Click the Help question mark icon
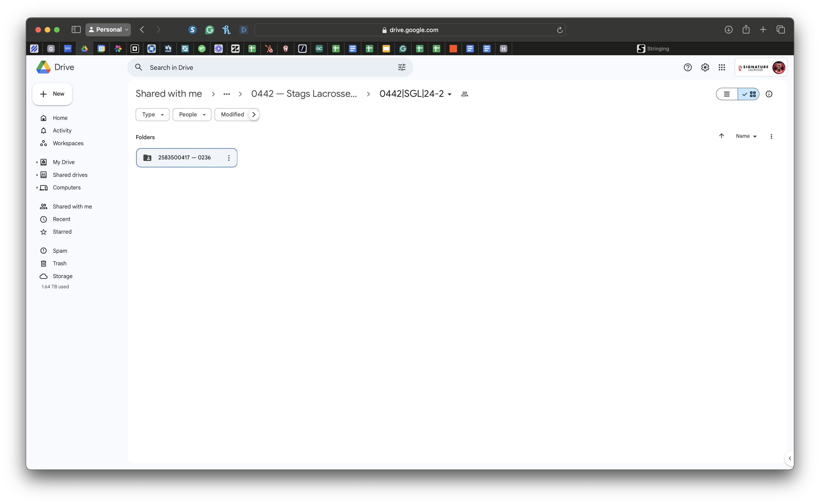This screenshot has width=820, height=504. pos(687,67)
